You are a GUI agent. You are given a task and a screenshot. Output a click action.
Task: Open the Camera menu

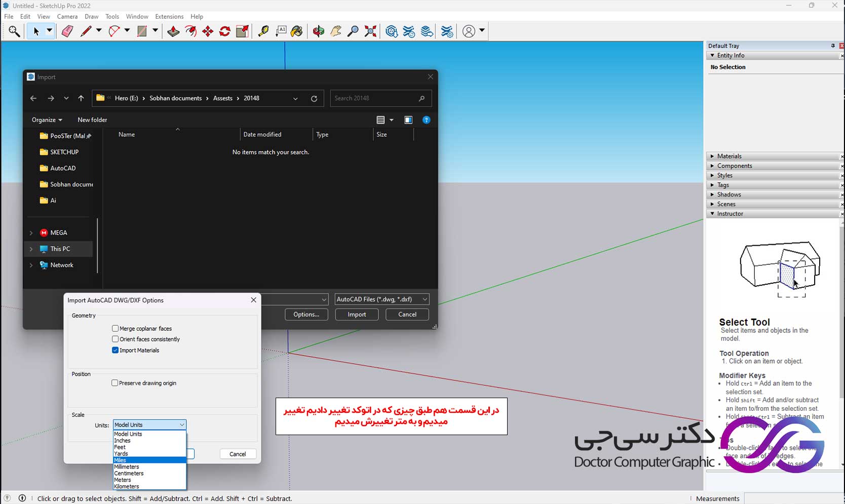(x=67, y=16)
